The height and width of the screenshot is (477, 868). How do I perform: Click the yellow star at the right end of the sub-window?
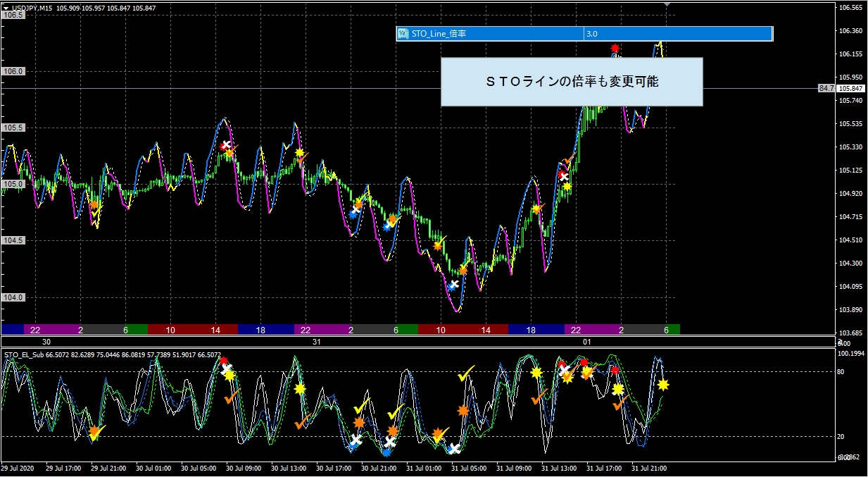(x=663, y=385)
